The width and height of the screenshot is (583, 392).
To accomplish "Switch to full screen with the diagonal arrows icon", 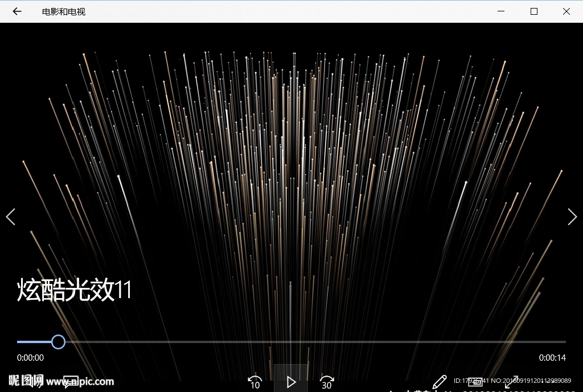I will 511,382.
